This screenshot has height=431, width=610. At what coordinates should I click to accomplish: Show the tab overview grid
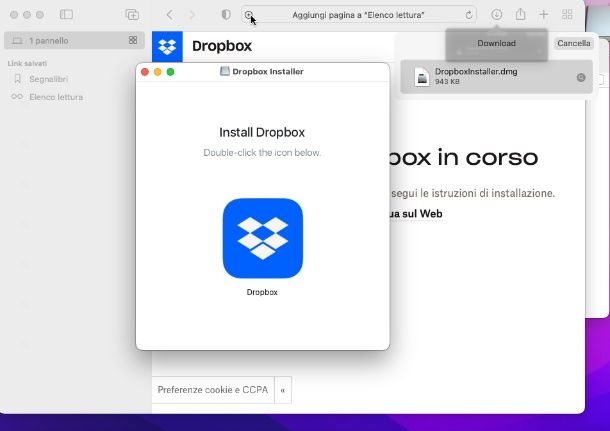[567, 15]
